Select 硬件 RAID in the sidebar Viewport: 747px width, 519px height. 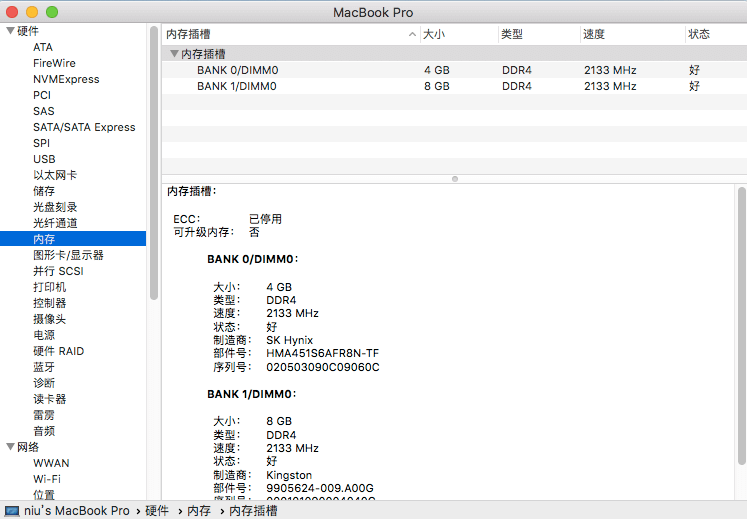point(59,351)
